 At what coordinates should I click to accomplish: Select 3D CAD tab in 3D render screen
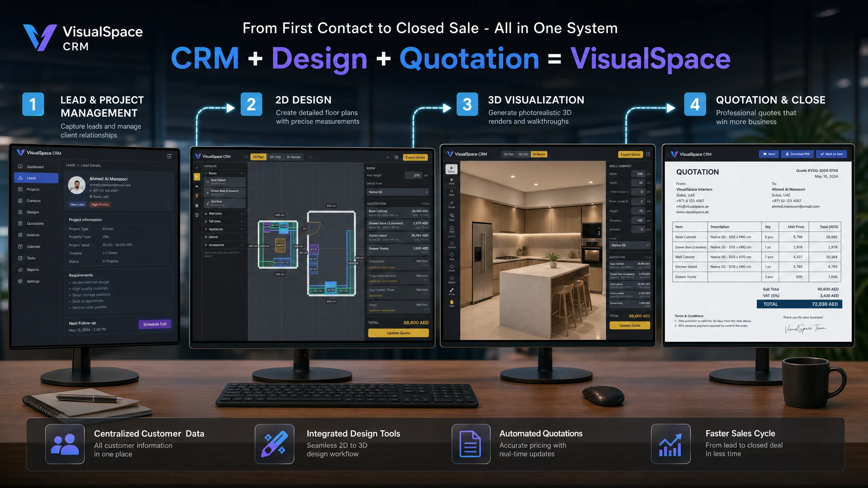[523, 154]
